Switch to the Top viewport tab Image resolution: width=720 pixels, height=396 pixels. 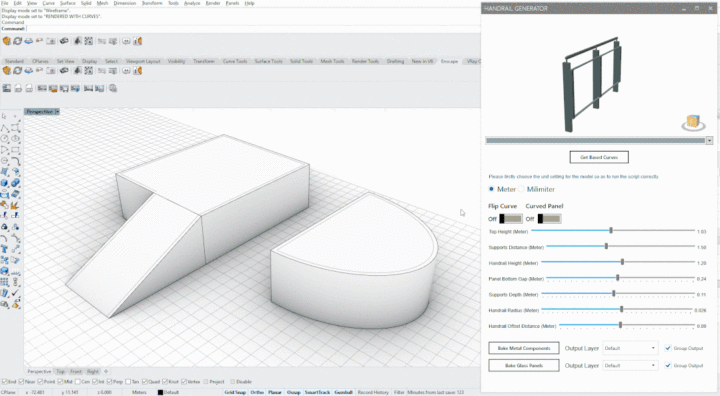click(x=61, y=371)
